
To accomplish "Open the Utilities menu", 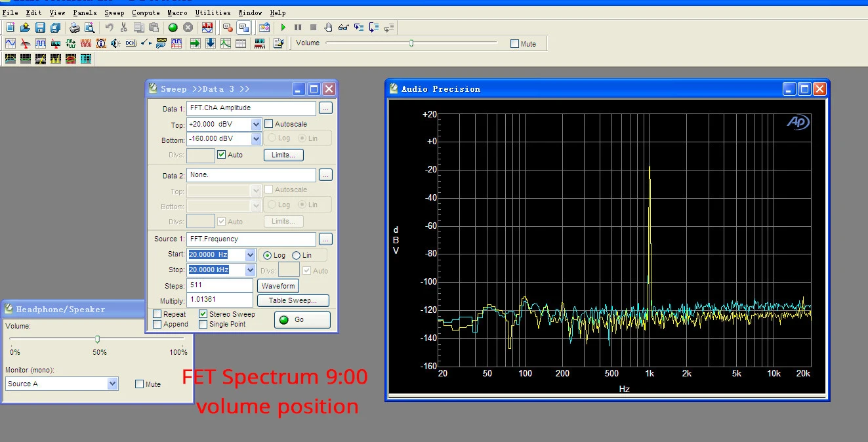I will point(213,12).
